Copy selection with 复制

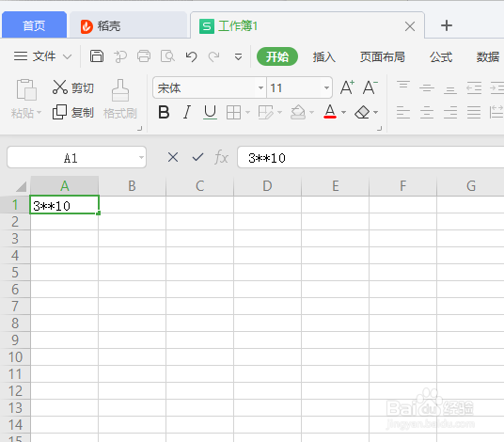pos(73,113)
